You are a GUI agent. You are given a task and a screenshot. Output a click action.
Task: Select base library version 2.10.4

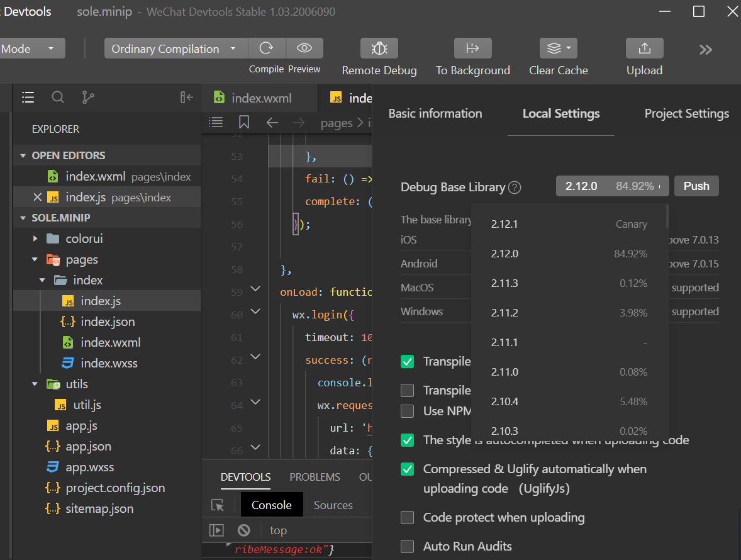point(569,401)
